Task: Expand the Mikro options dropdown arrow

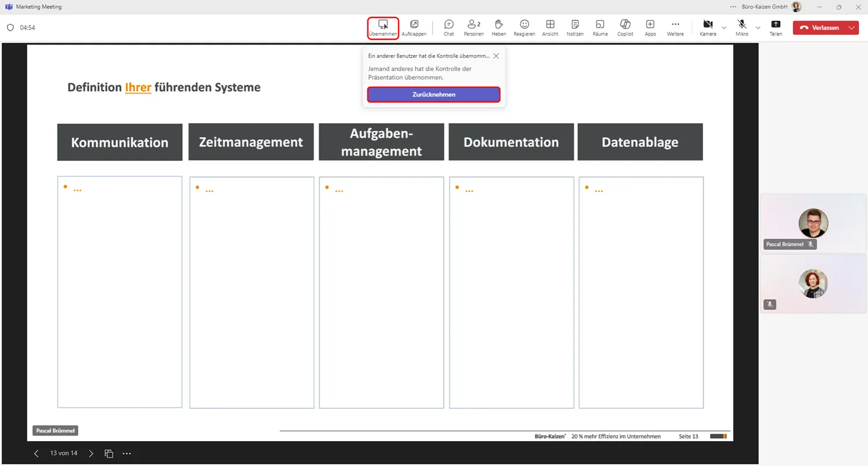Action: tap(758, 28)
